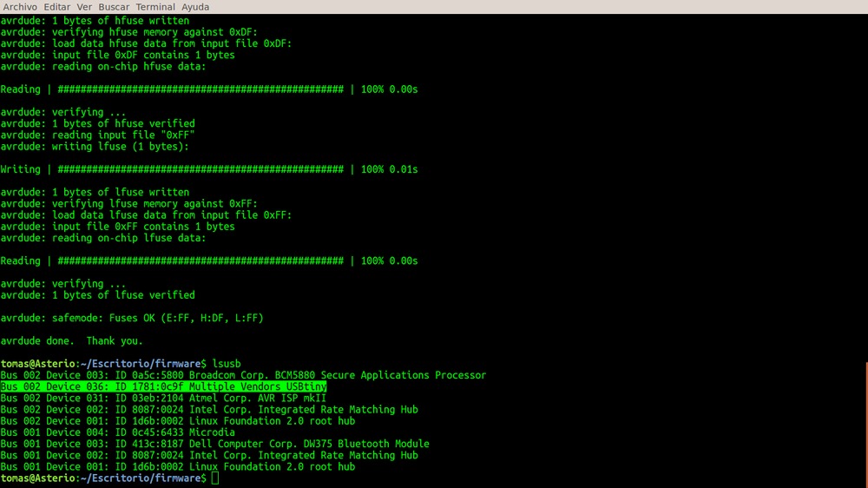Click 'Bus 001 Device 001' Linux Foundation root hub line
This screenshot has width=868, height=488.
point(178,467)
